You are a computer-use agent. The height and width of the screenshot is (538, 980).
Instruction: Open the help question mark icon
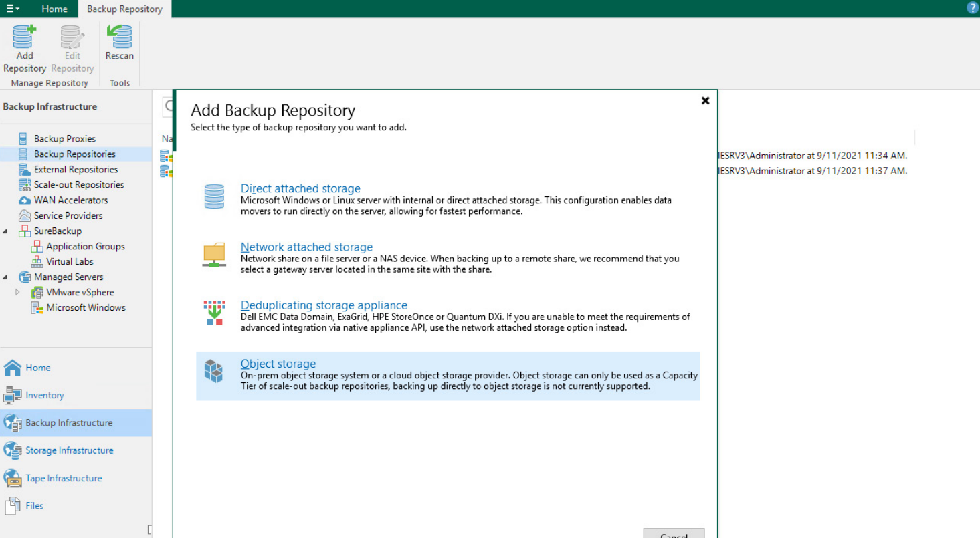point(972,8)
